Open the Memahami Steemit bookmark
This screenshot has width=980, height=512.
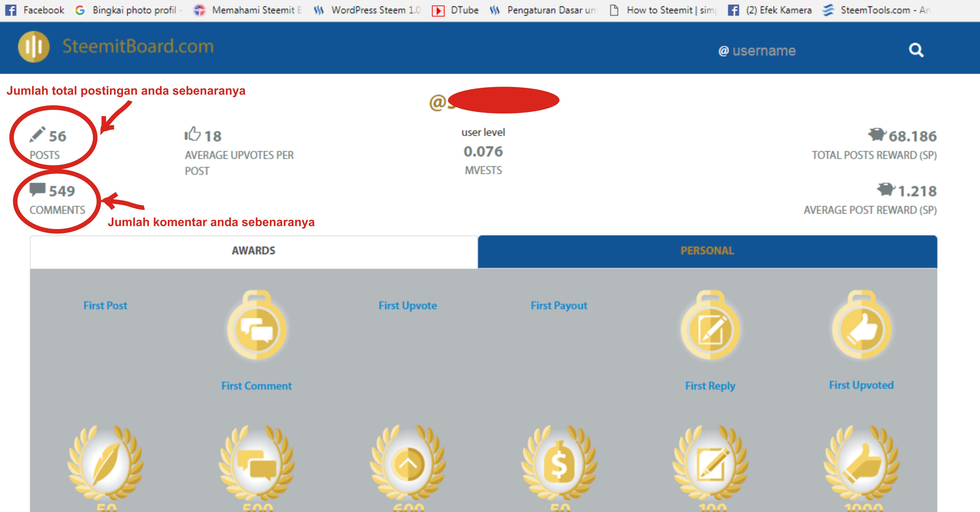point(248,10)
